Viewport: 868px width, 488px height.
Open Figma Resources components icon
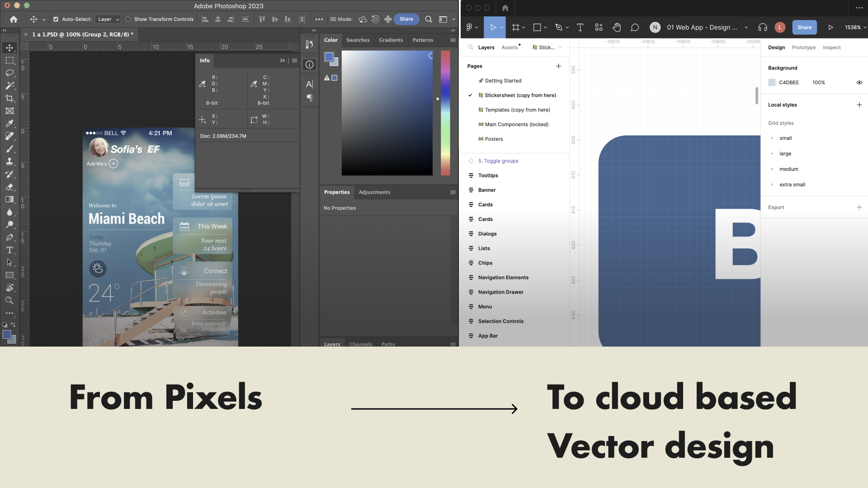tap(599, 27)
